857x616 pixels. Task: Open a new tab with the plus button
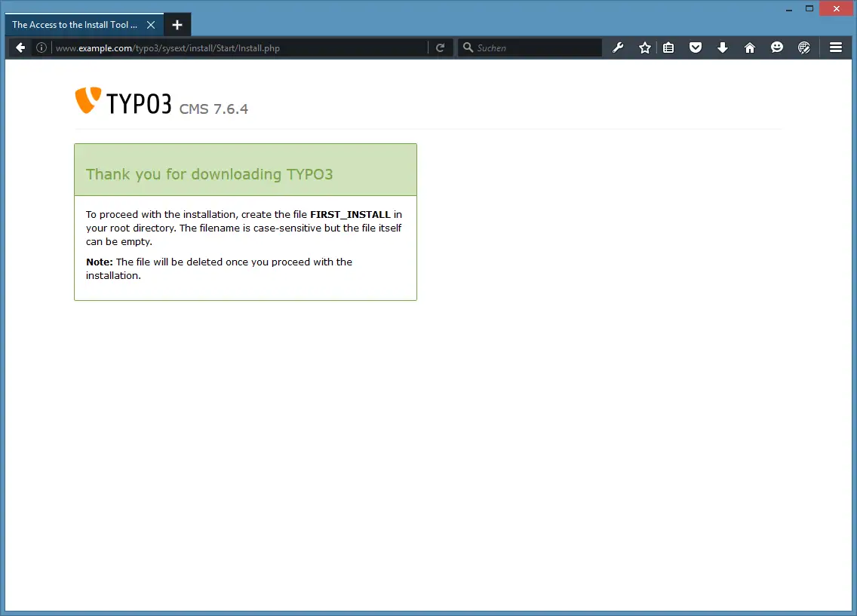177,25
